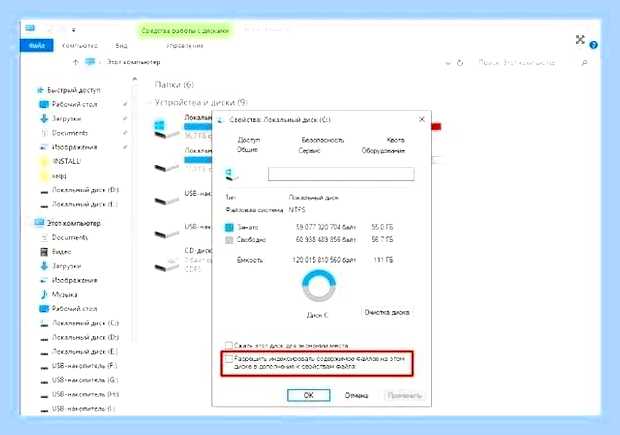Click the sidebar scrollbar up arrow
The width and height of the screenshot is (620, 435).
134,79
